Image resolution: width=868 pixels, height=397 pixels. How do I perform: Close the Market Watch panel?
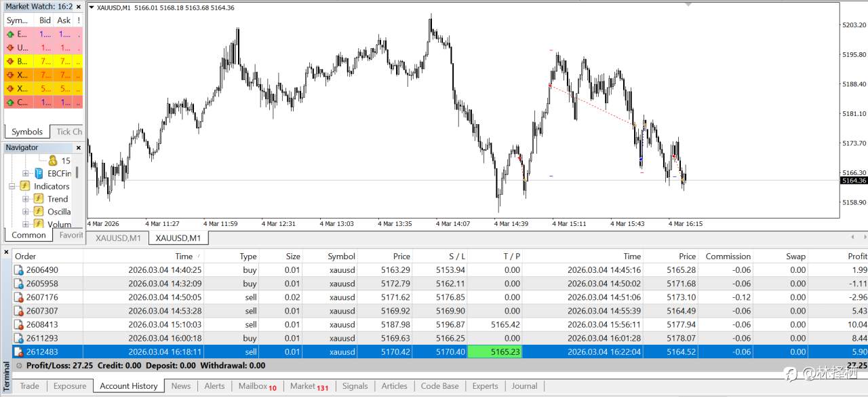click(78, 6)
